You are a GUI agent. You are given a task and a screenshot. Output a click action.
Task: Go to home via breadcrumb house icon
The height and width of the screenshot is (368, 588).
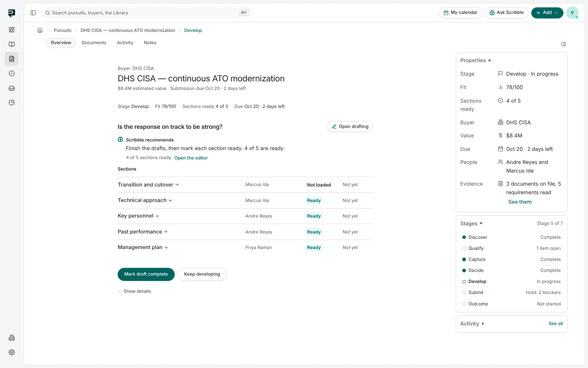[40, 30]
